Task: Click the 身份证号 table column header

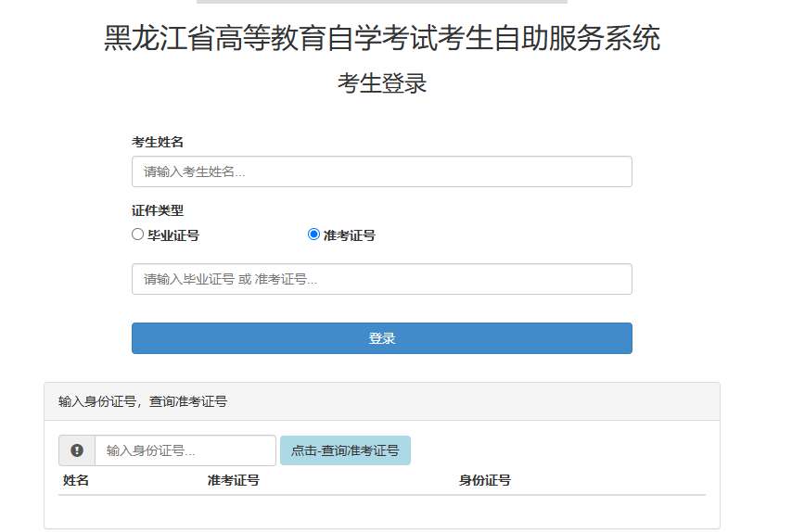Action: (x=485, y=480)
